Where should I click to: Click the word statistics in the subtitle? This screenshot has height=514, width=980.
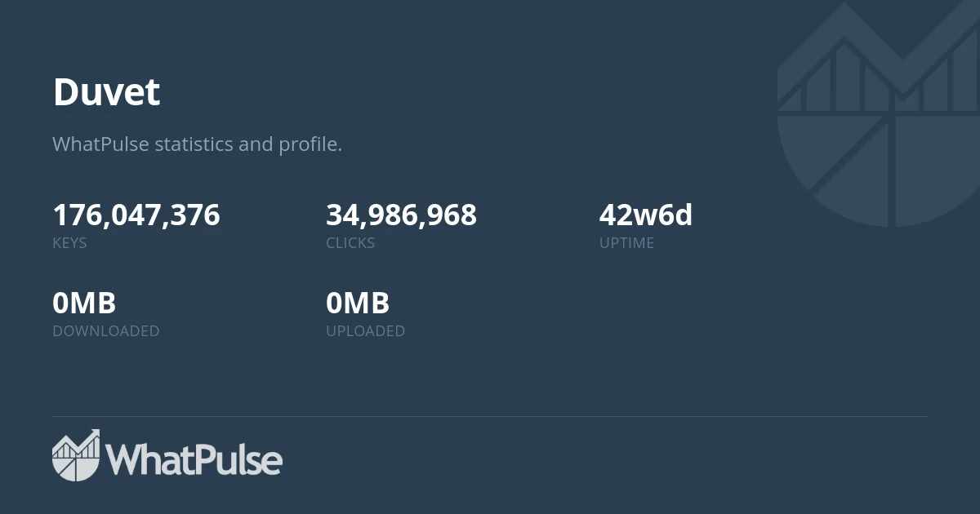point(194,144)
